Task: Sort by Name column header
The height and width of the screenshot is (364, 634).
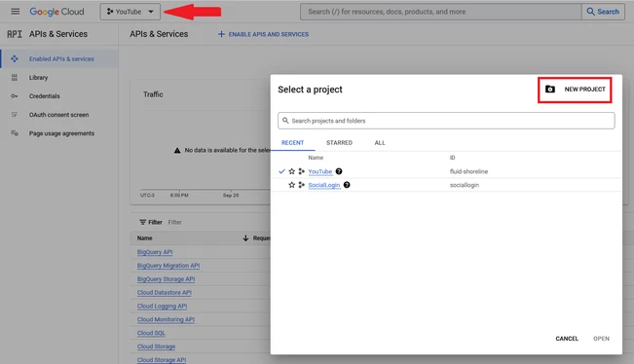Action: coord(144,238)
